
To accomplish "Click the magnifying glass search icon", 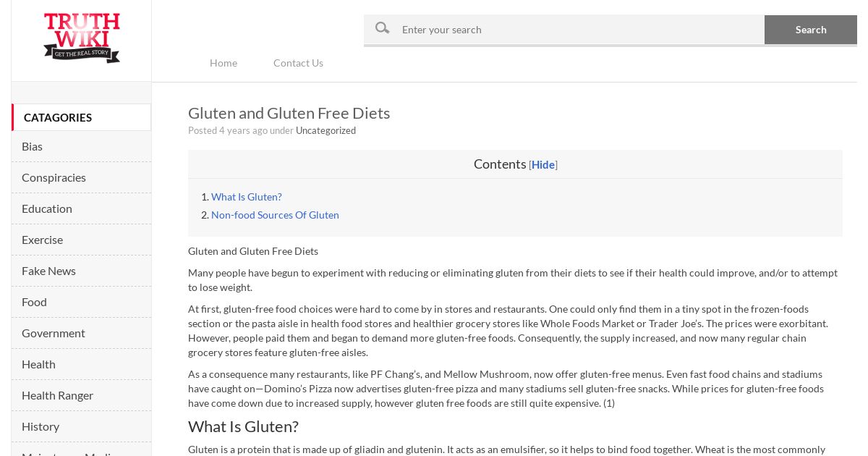I will coord(382,28).
